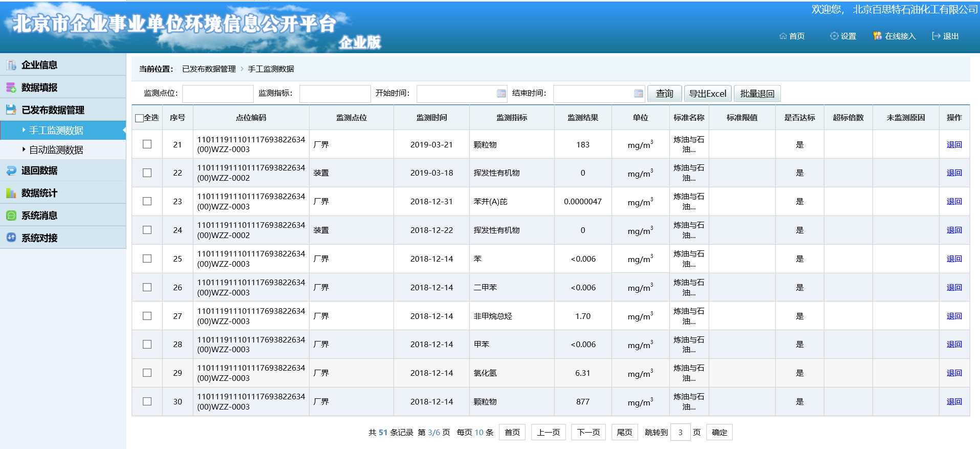Focus the 监测指标 input field
980x449 pixels.
pyautogui.click(x=335, y=94)
